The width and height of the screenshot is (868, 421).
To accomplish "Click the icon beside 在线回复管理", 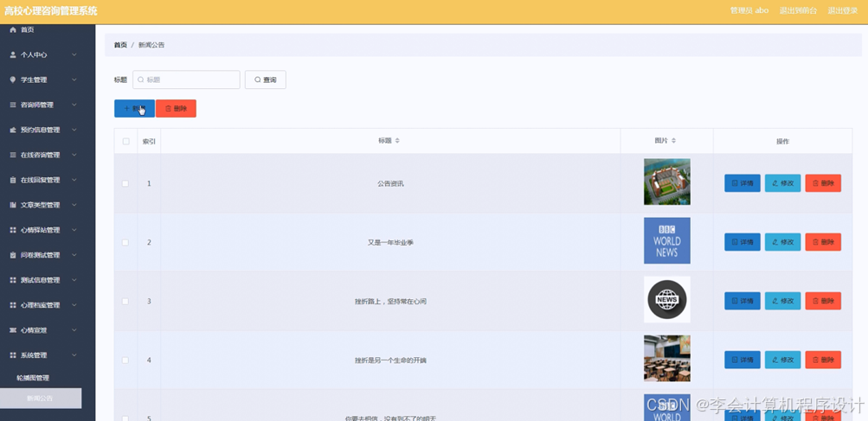I will click(x=13, y=180).
